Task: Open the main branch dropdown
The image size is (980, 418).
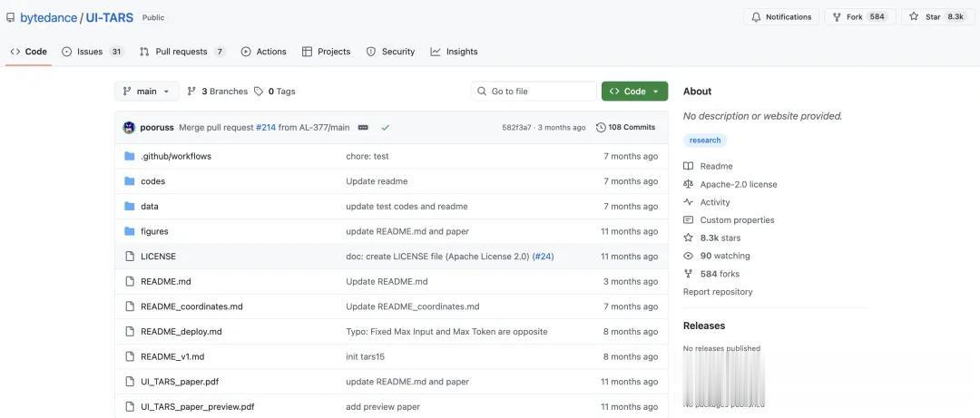Action: (146, 92)
